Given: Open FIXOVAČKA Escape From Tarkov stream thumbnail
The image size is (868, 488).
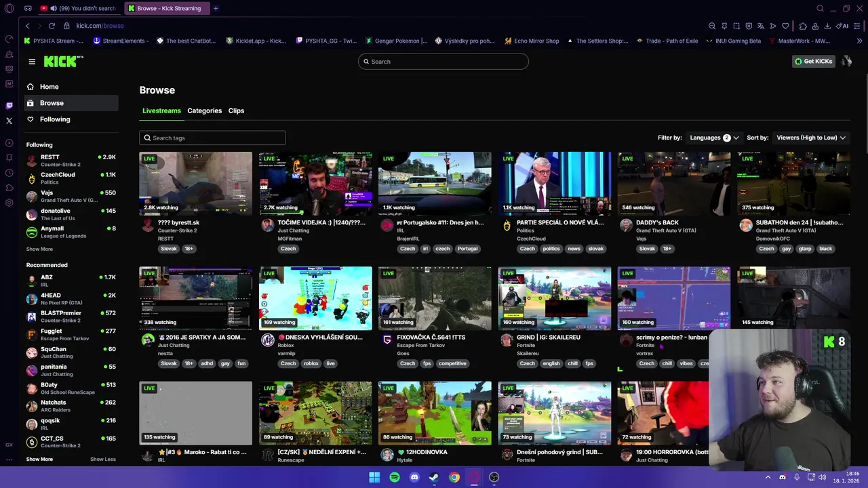Looking at the screenshot, I should point(435,298).
